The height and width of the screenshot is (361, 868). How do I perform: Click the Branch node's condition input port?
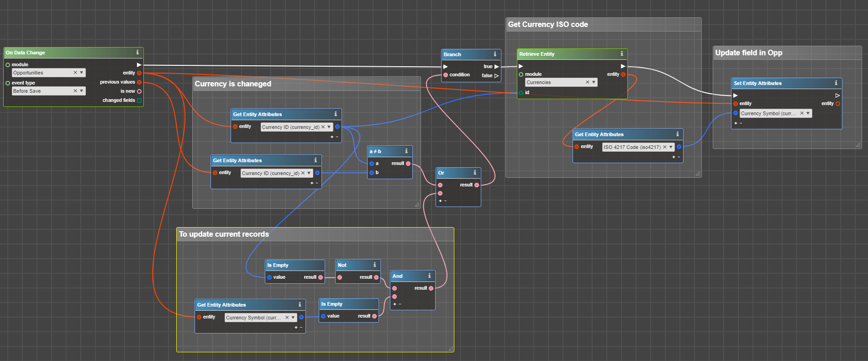coord(446,75)
